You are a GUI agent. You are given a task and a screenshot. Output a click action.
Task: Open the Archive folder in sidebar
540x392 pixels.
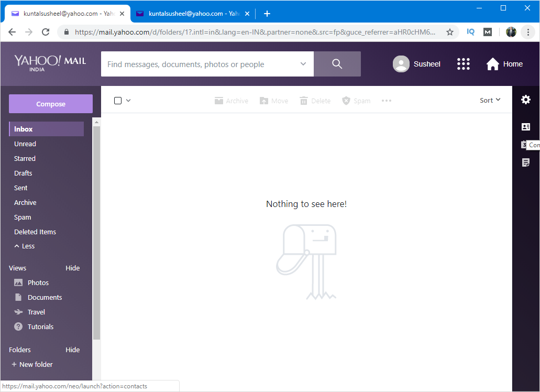pyautogui.click(x=25, y=202)
